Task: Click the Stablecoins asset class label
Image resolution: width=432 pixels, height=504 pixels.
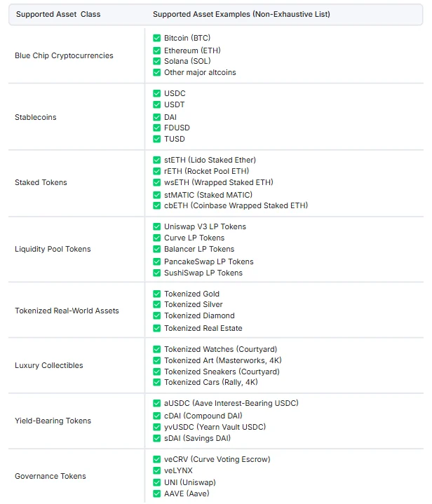Action: click(x=36, y=117)
